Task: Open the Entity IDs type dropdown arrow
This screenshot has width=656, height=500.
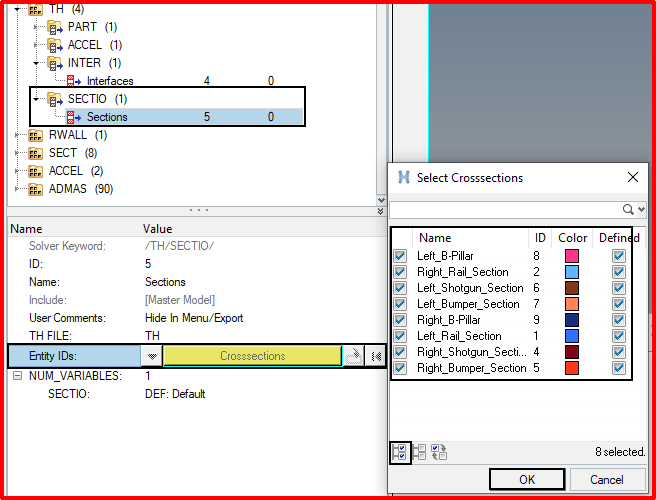Action: (152, 356)
